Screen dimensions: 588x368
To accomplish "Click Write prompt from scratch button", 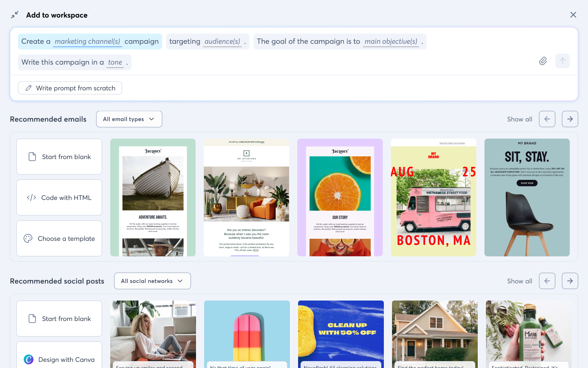I will [70, 88].
